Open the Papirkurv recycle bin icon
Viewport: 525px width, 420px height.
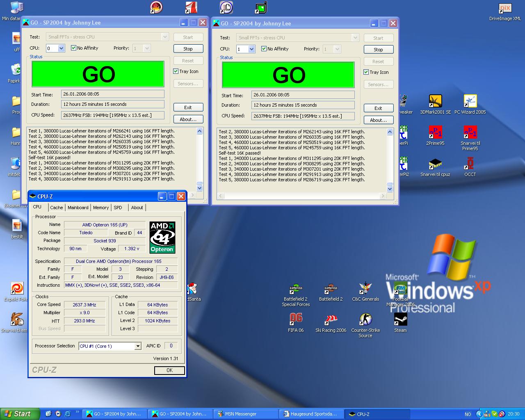(x=16, y=73)
